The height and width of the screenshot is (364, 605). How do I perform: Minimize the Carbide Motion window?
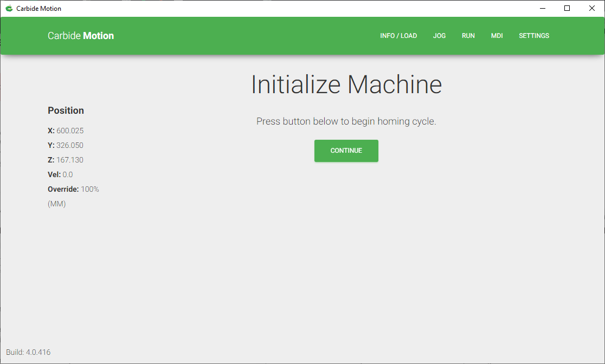tap(543, 8)
